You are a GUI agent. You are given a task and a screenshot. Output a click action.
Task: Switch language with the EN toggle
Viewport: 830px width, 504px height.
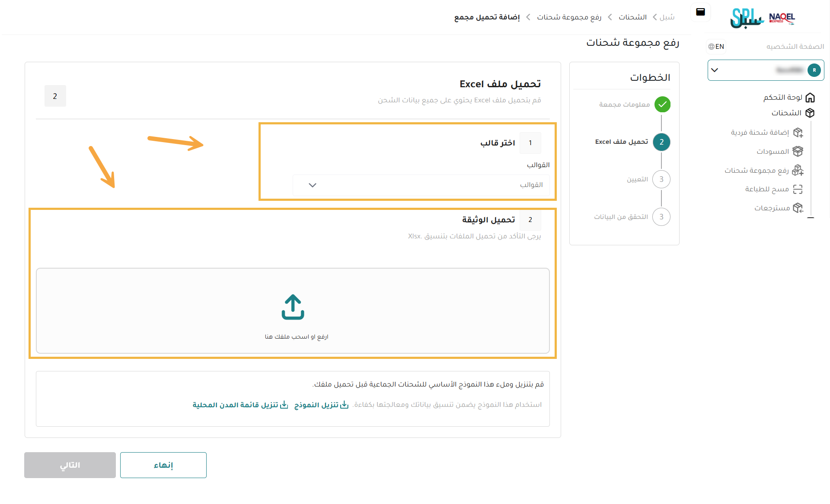[716, 47]
